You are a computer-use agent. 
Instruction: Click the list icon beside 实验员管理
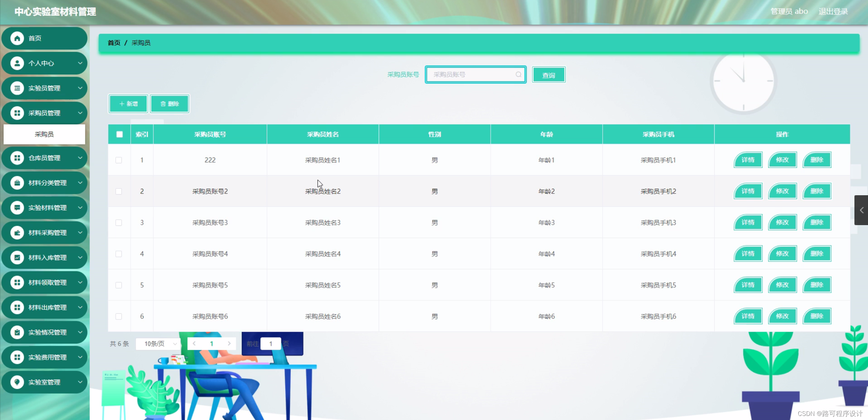pos(17,88)
